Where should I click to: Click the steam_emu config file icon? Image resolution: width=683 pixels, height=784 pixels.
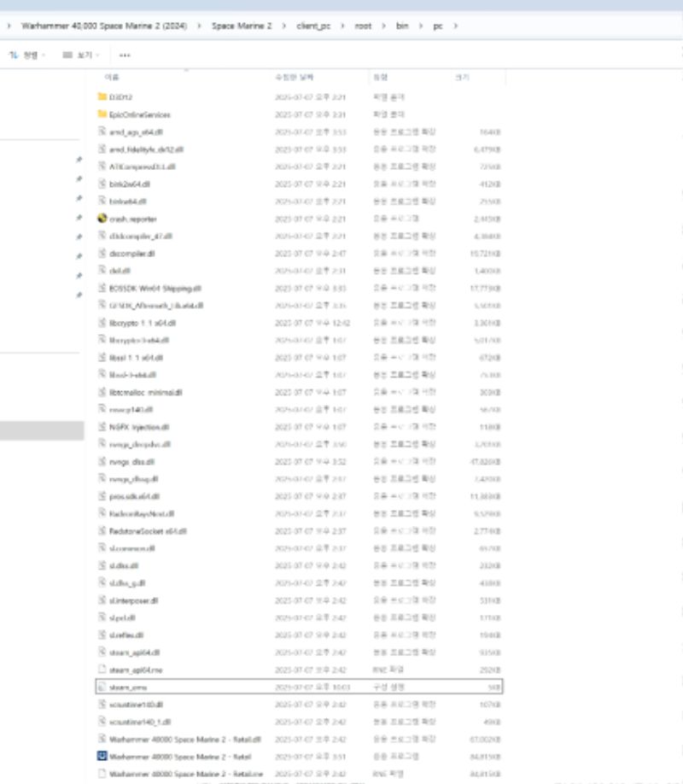click(x=102, y=687)
